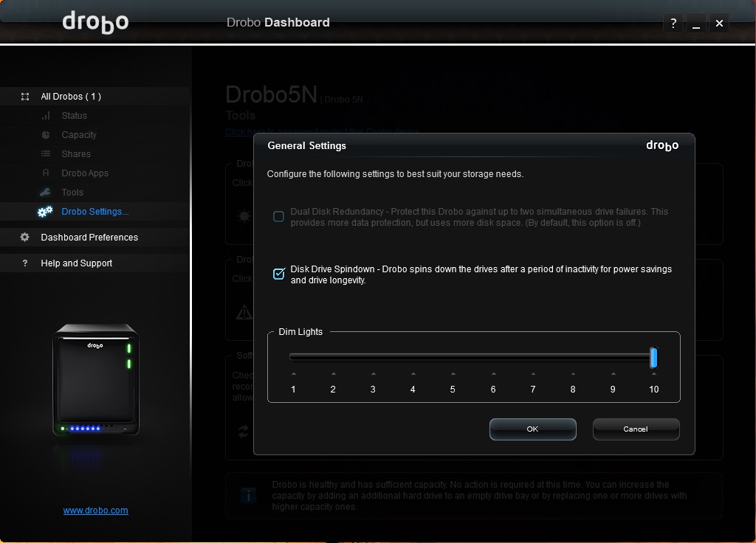The height and width of the screenshot is (543, 756).
Task: Click the Shares list icon
Action: tap(46, 153)
